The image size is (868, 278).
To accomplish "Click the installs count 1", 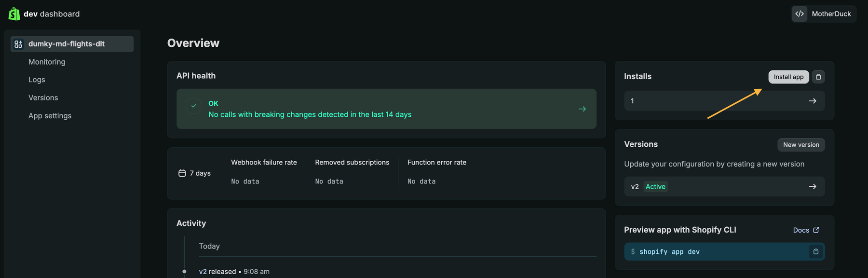I will [632, 101].
